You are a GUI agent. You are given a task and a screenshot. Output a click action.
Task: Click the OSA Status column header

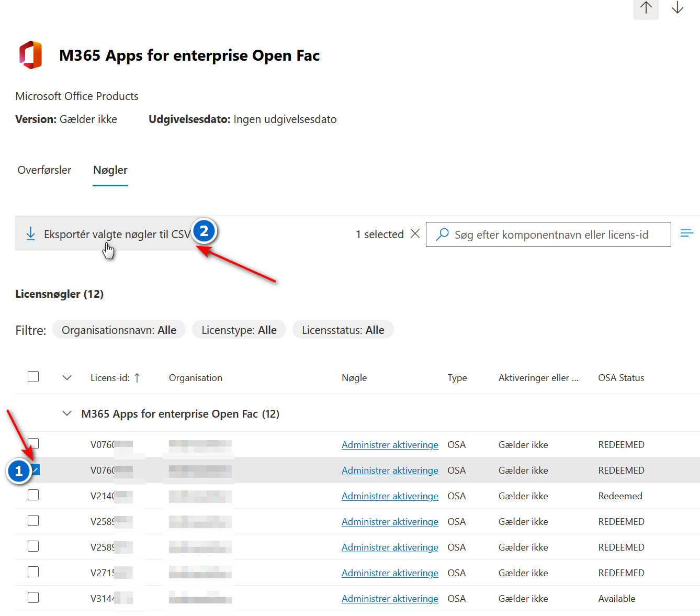(621, 378)
